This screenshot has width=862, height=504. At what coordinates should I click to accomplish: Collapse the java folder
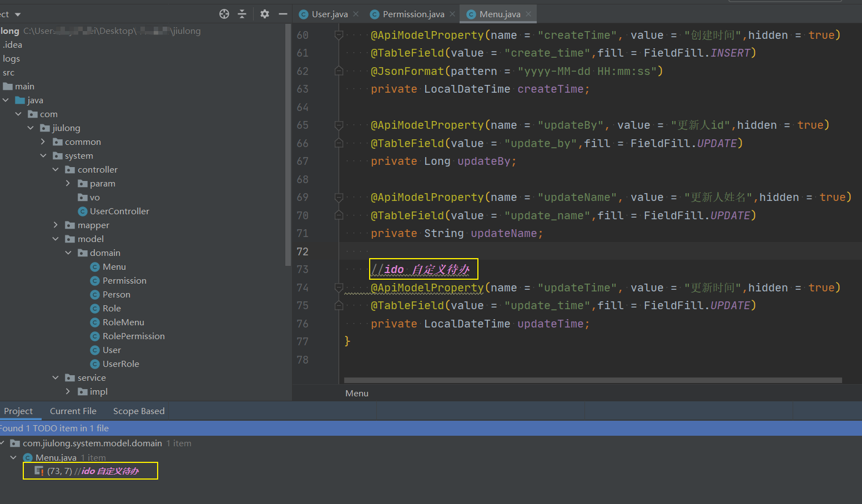click(x=6, y=100)
